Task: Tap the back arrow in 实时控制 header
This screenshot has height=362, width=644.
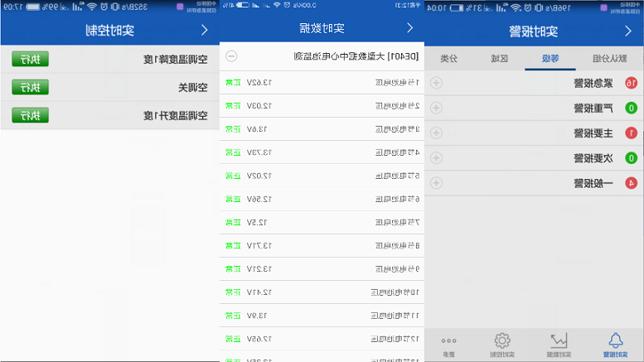Action: pyautogui.click(x=204, y=30)
